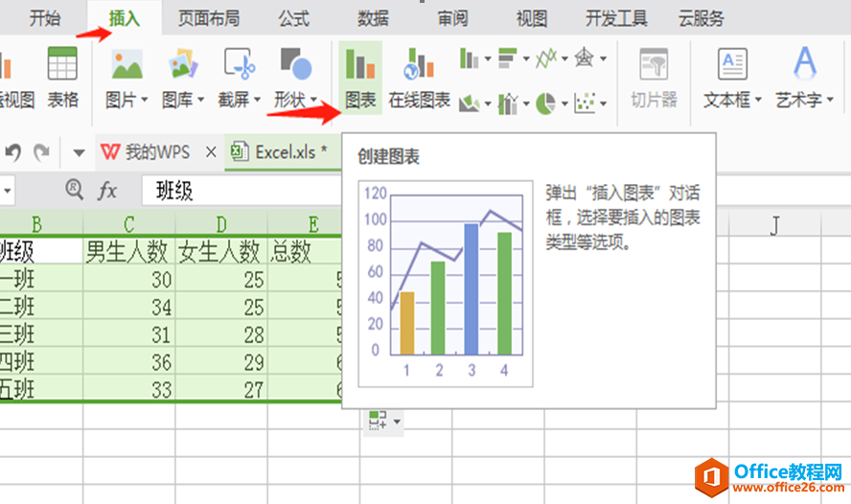Insert a bar chart icon

(508, 58)
